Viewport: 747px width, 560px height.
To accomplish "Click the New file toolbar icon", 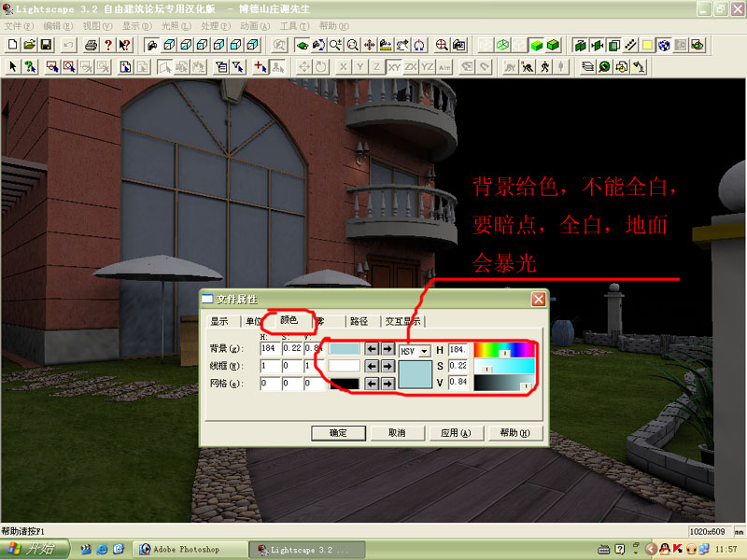I will click(x=13, y=45).
